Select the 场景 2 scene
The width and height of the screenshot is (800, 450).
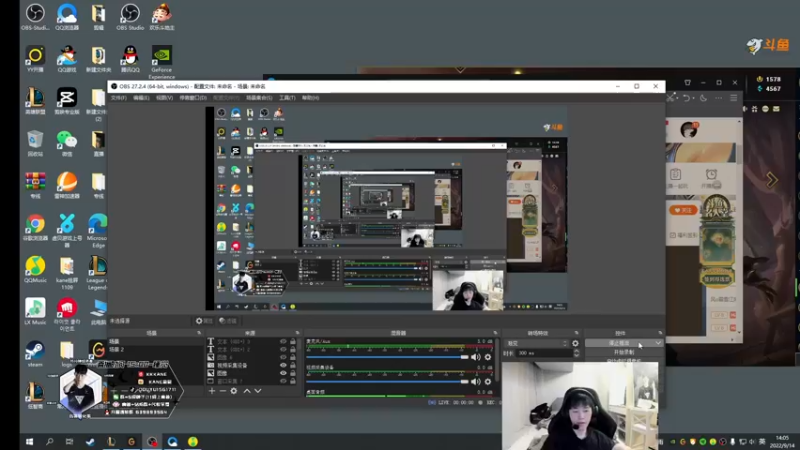point(156,349)
